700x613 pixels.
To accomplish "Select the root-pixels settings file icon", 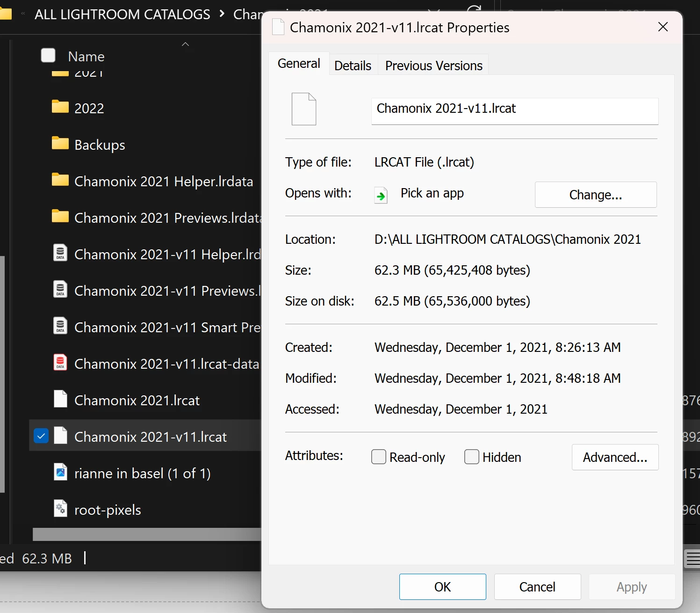I will [x=60, y=509].
